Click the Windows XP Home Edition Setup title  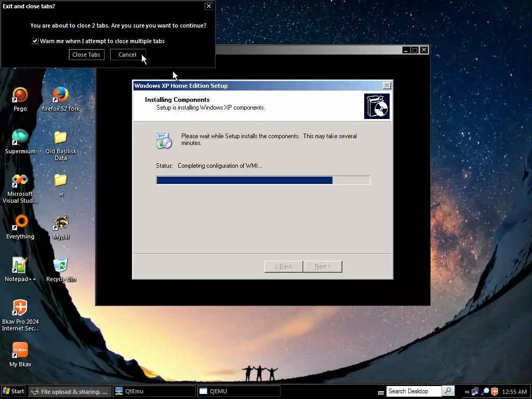tap(181, 86)
